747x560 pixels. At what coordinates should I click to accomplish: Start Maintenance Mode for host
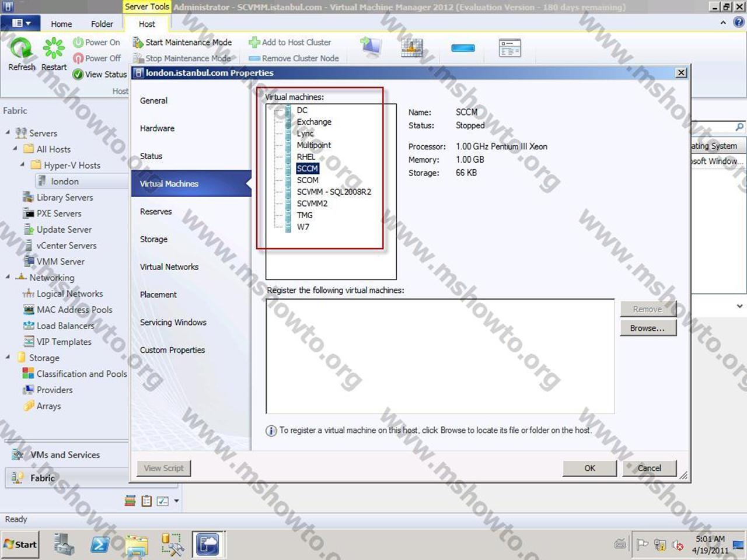point(183,42)
